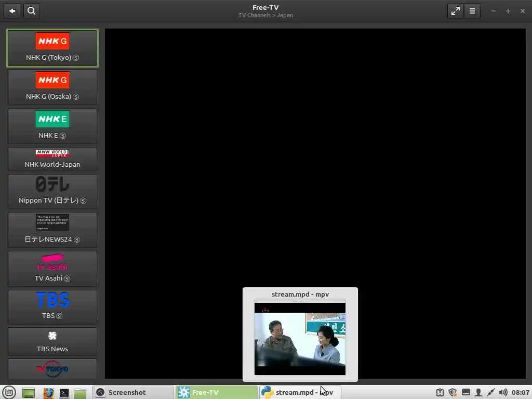The height and width of the screenshot is (399, 532).
Task: Open the file manager folder icon
Action: click(80, 393)
